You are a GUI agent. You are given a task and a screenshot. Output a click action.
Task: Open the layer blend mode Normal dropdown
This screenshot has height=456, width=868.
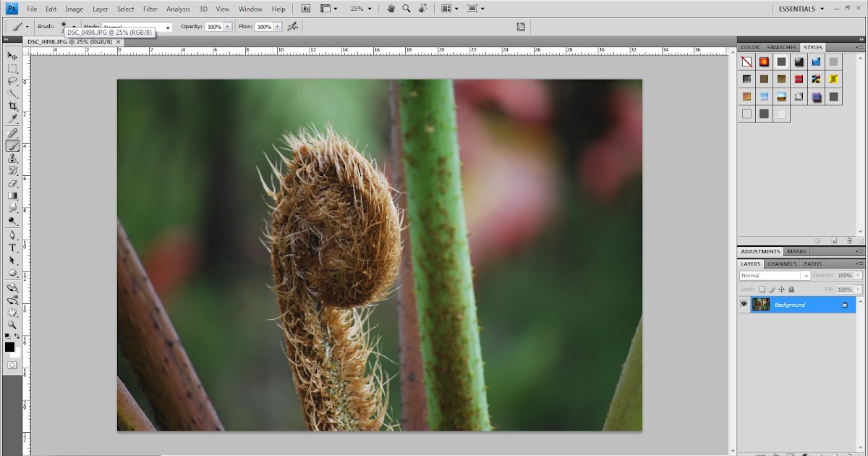[775, 276]
